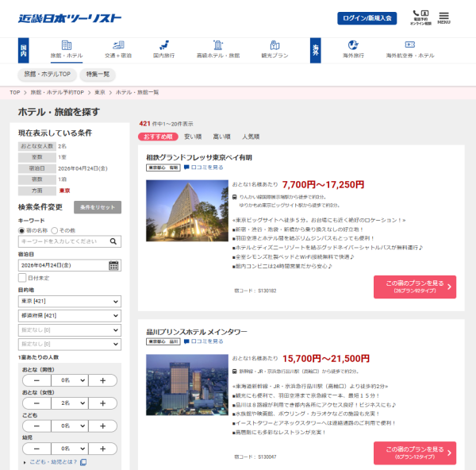
Task: Open 東京 [421] destination dropdown
Action: coord(70,302)
